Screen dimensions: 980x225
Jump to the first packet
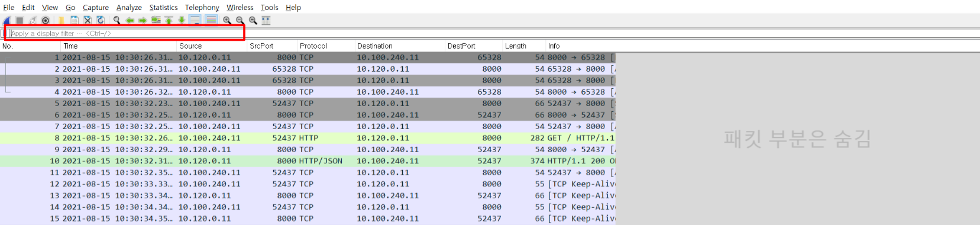click(x=169, y=20)
